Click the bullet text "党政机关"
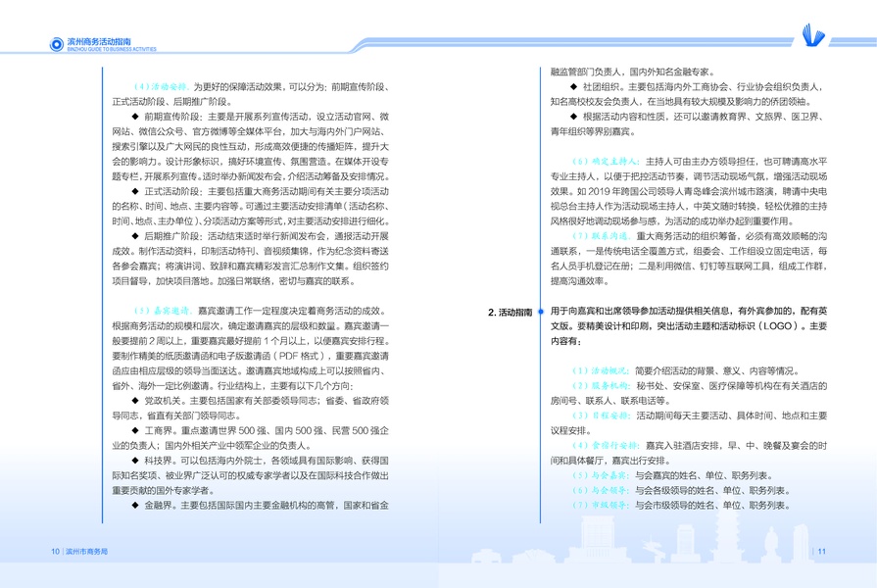Viewport: 877px width, 588px height. (163, 401)
